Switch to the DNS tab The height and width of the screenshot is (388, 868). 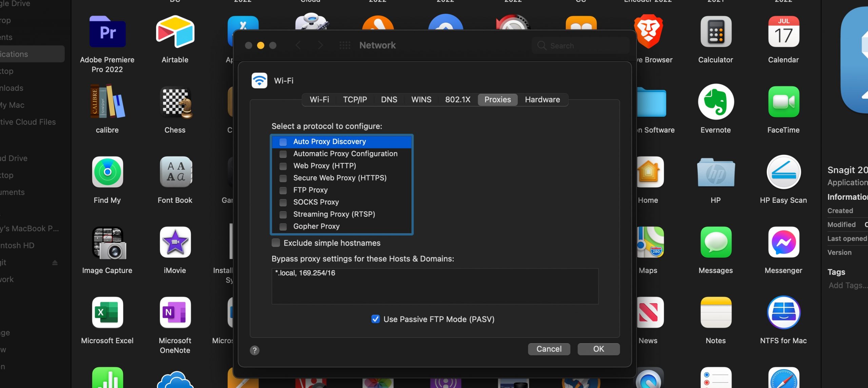[389, 100]
